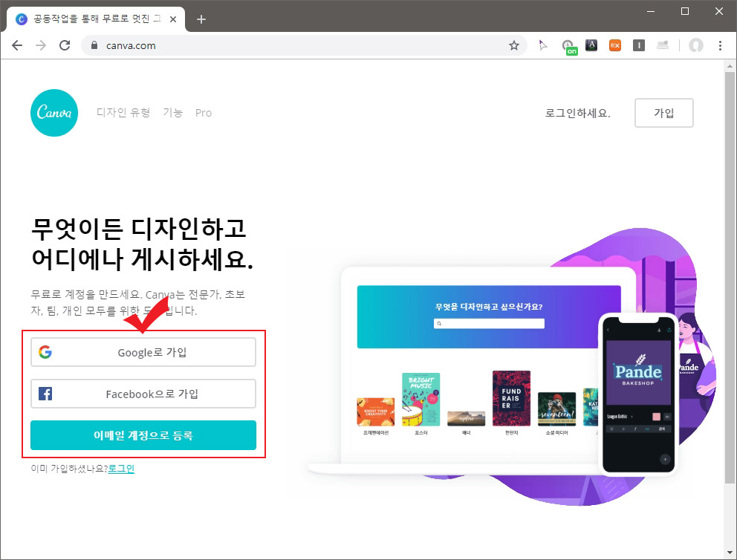This screenshot has width=737, height=560.
Task: Maximize the Chrome window
Action: (685, 11)
